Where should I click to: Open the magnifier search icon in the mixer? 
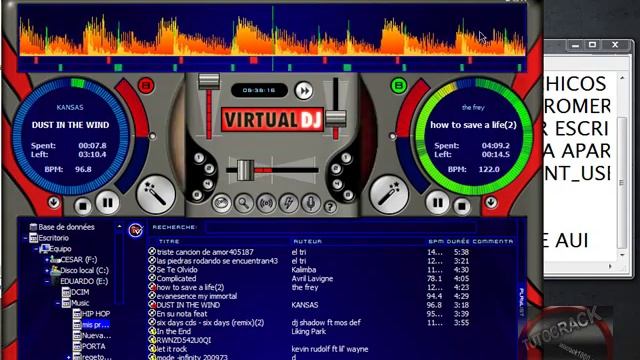(x=244, y=203)
